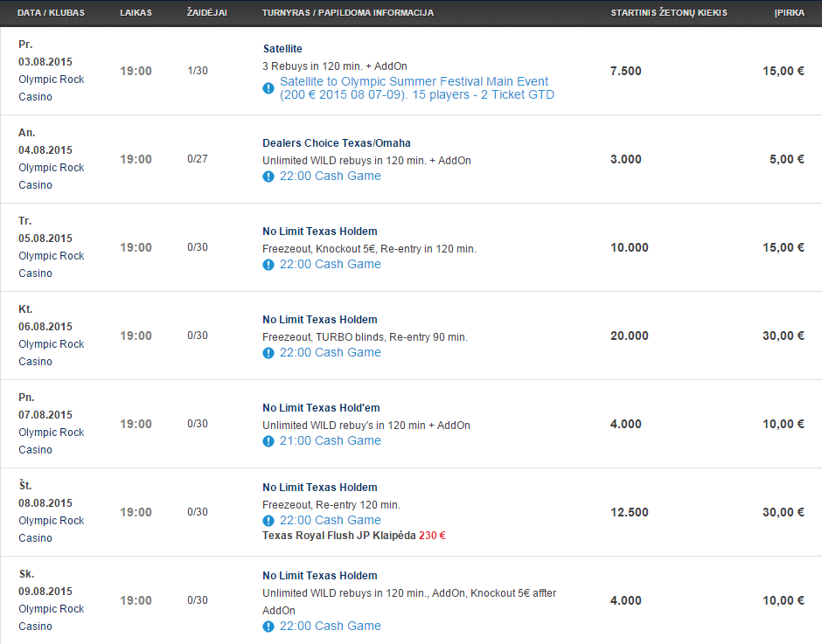Click info icon in the 08.08.2015 row
Image resolution: width=822 pixels, height=644 pixels.
click(x=268, y=521)
